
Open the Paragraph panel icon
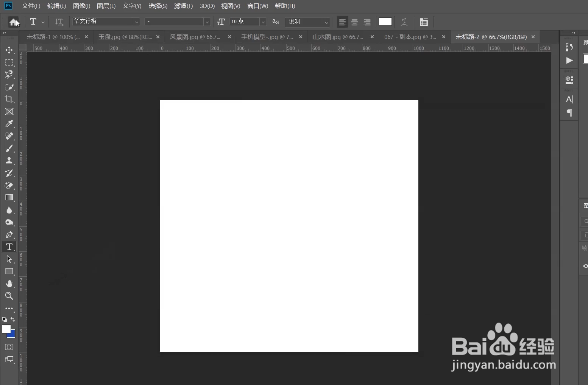[x=569, y=113]
